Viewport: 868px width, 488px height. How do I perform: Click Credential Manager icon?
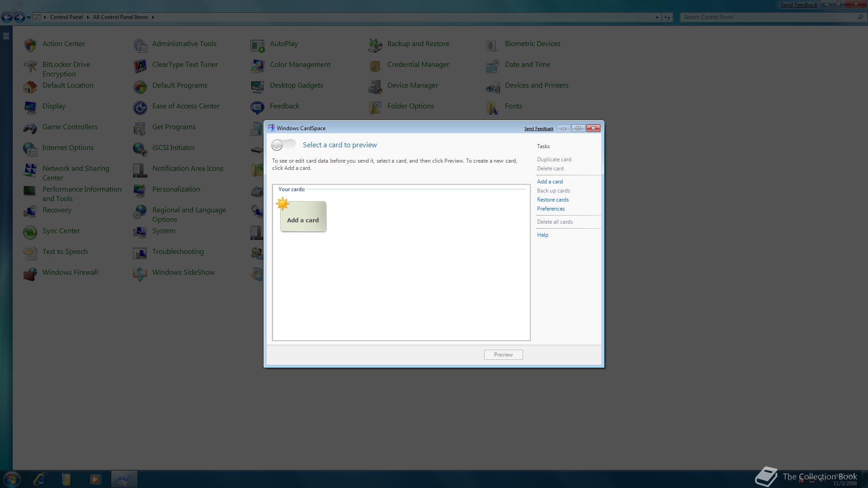[375, 66]
